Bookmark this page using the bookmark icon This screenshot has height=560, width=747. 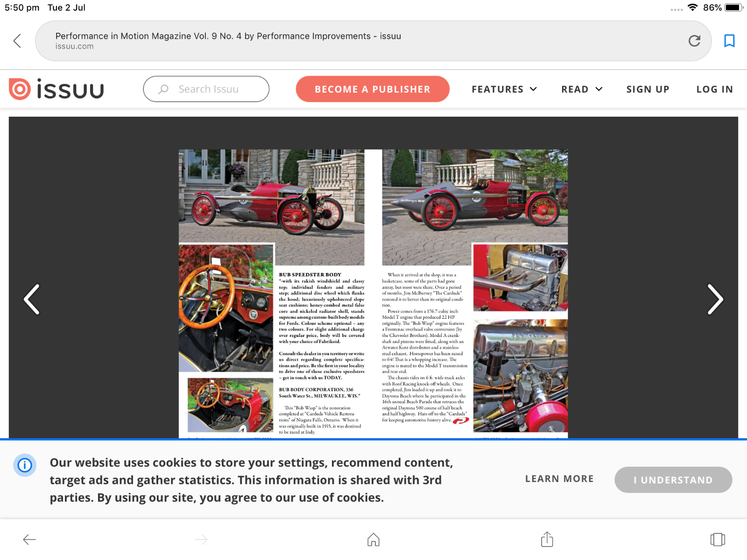729,41
